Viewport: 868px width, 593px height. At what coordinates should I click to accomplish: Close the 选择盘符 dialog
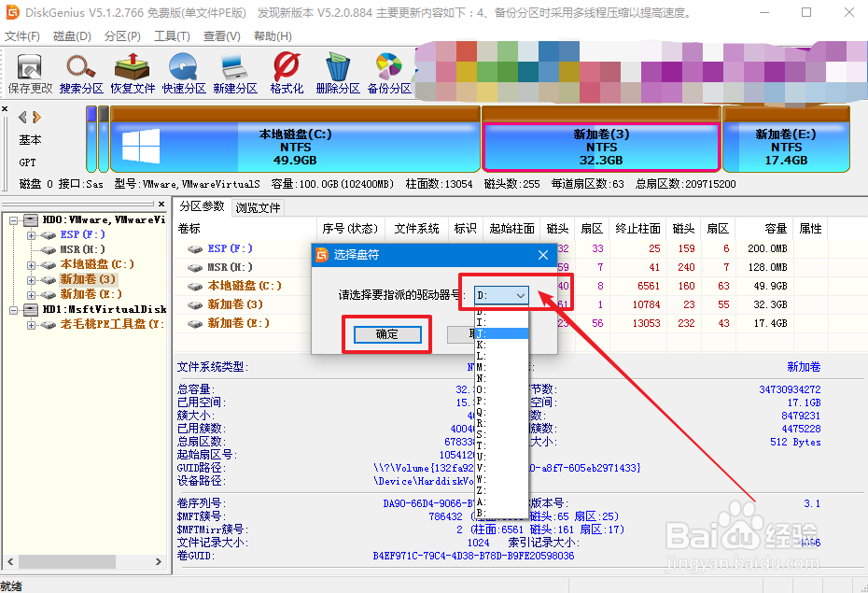pos(543,255)
